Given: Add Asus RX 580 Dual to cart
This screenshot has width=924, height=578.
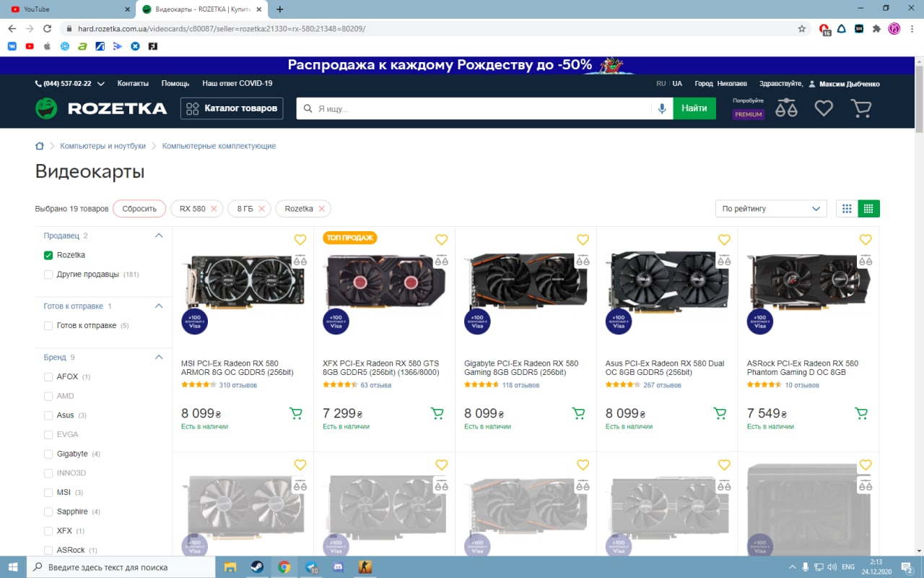Looking at the screenshot, I should [720, 413].
